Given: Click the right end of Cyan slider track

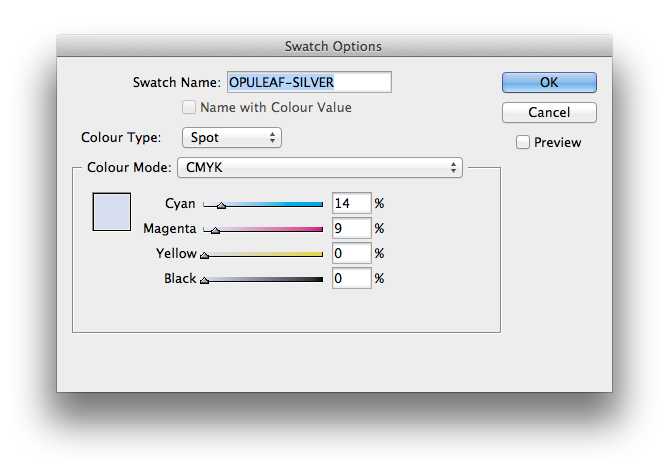Looking at the screenshot, I should tap(318, 203).
